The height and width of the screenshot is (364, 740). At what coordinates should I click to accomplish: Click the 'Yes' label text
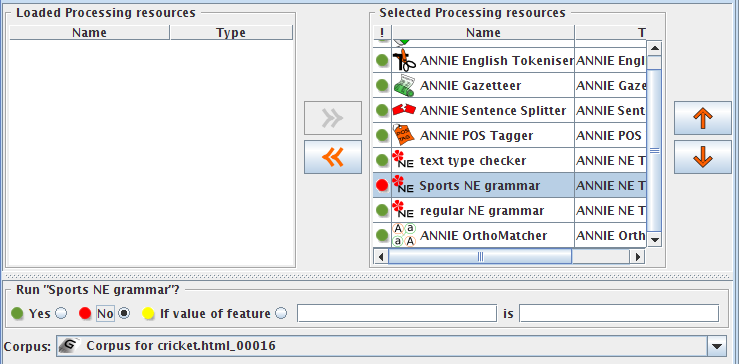(x=40, y=313)
